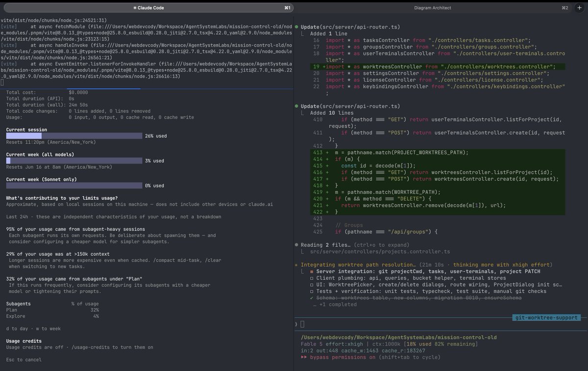Toggle the UI: WorktreePicker task checkbox
Screen dimensions: 588x371
click(x=312, y=285)
